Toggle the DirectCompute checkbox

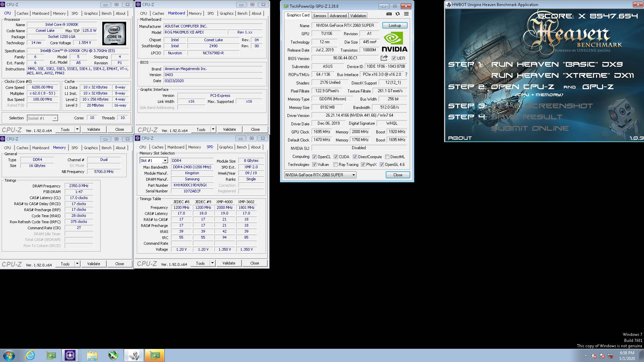click(x=355, y=157)
